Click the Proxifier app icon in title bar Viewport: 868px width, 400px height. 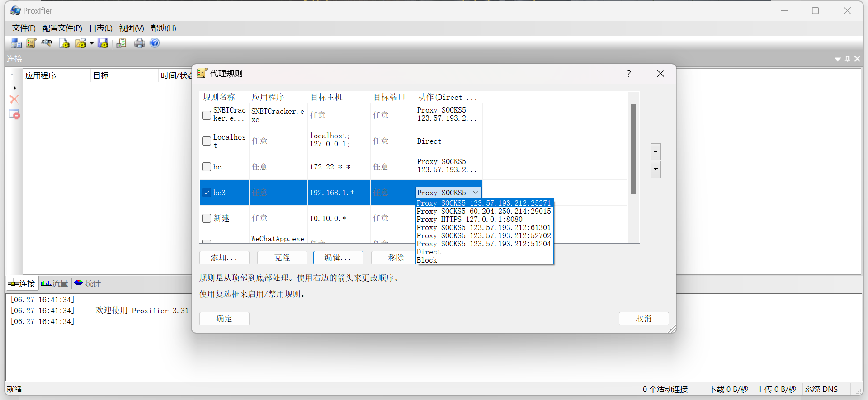(x=15, y=10)
